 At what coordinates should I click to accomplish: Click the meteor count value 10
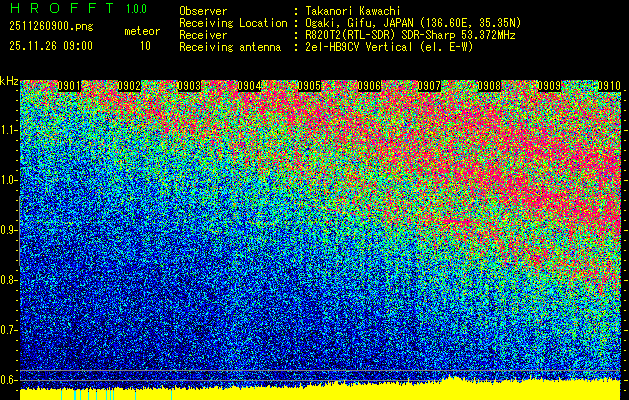pos(145,45)
